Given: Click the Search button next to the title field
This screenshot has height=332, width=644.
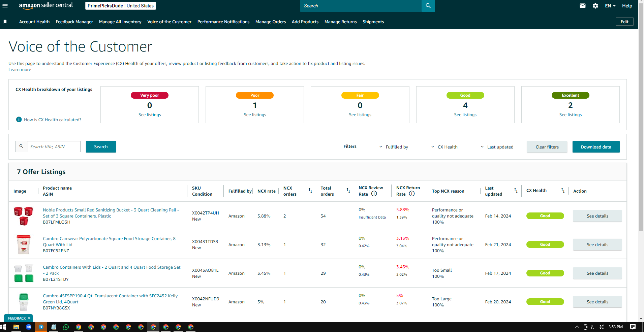Looking at the screenshot, I should pyautogui.click(x=101, y=146).
